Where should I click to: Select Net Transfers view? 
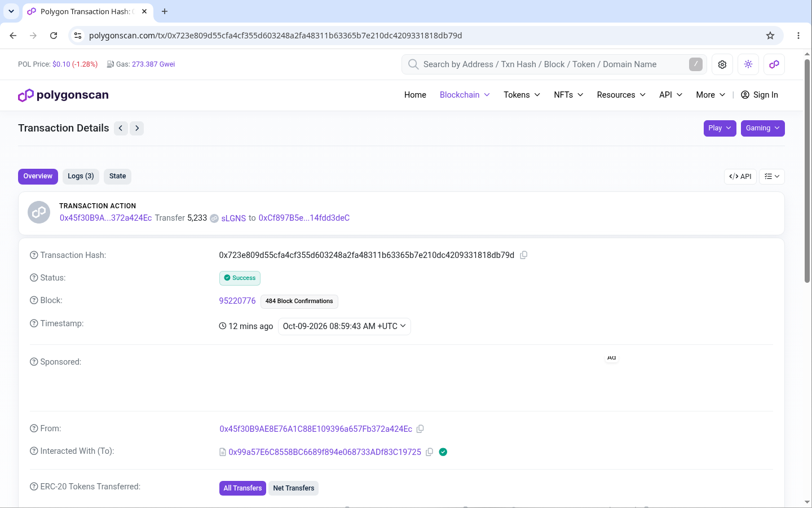[x=293, y=488]
